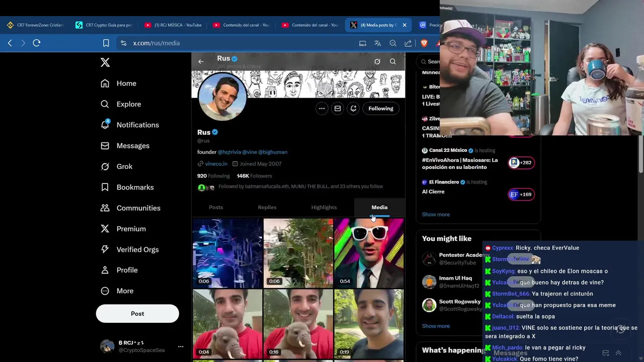Switch to CR7 Crypto Guía browser tab
Viewport: 644px width, 362px height.
(104, 25)
